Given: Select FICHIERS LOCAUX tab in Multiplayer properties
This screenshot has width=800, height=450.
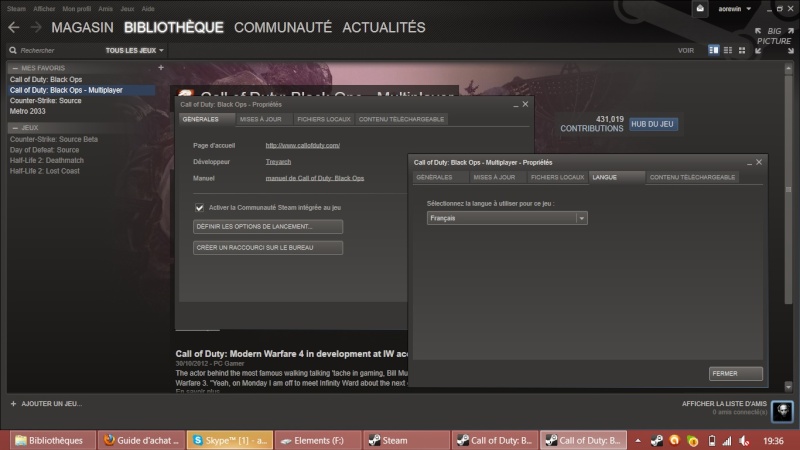Looking at the screenshot, I should point(557,177).
